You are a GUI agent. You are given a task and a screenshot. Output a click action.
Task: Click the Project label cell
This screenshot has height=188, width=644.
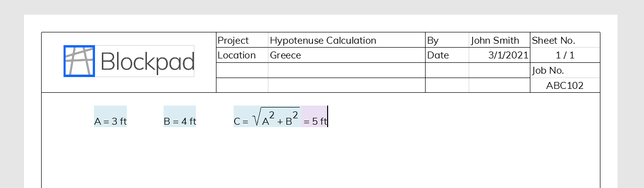[x=242, y=40]
